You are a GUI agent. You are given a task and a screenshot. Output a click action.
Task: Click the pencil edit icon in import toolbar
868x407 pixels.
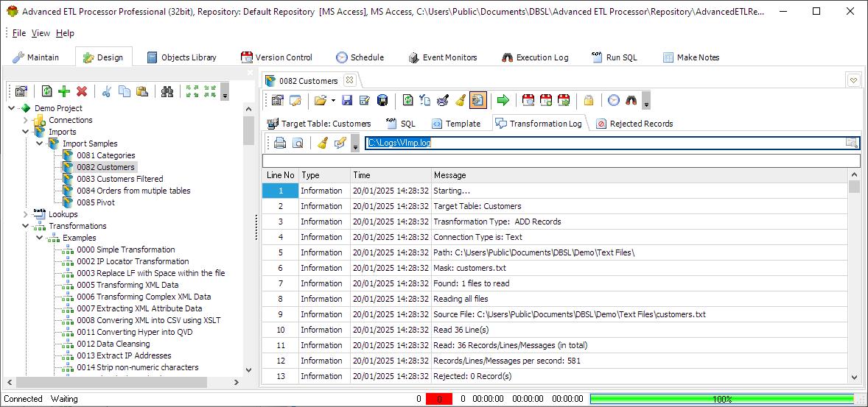click(295, 100)
